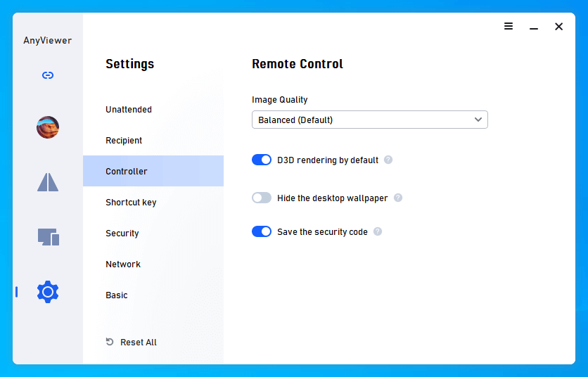Disable D3D rendering by default toggle
This screenshot has height=377, width=588.
coord(262,160)
